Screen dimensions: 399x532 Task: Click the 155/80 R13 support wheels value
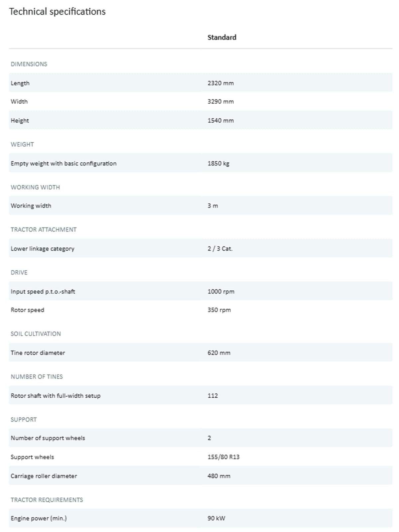223,457
